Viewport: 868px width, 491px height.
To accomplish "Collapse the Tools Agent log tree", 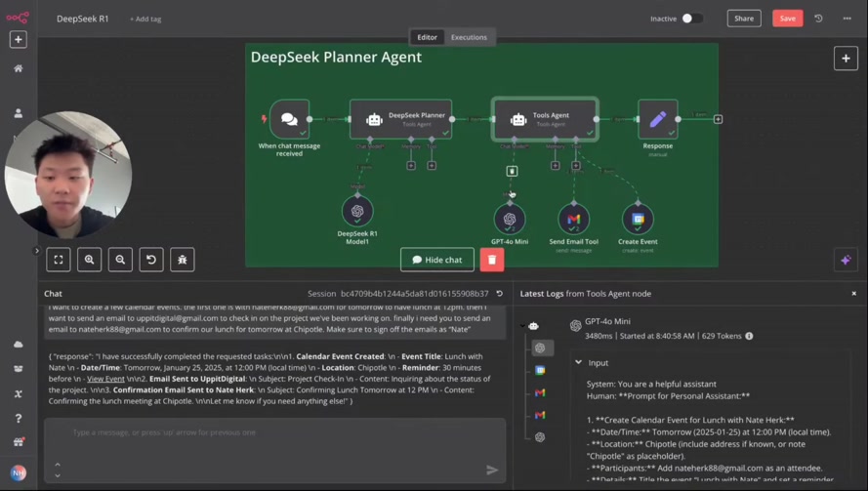I will 522,326.
